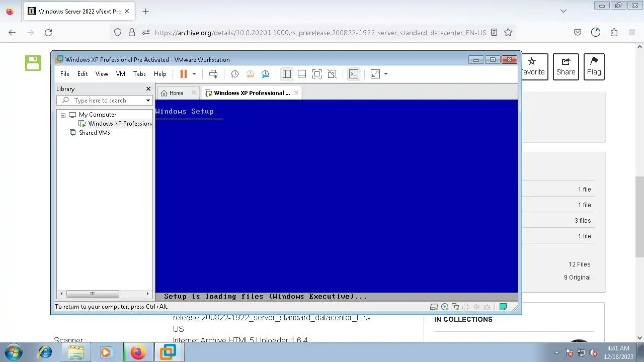Close the Home tab

coord(194,93)
